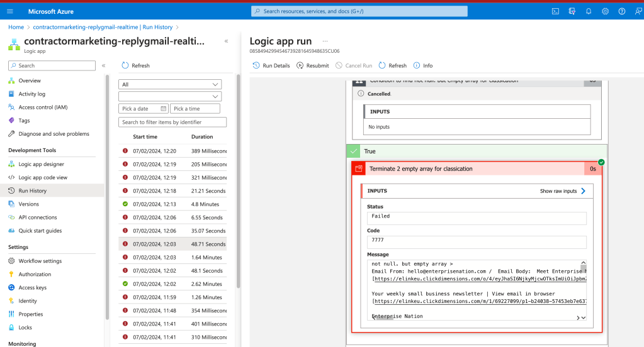Sort runs by Duration column
Viewport: 644px width, 347px height.
pyautogui.click(x=202, y=137)
